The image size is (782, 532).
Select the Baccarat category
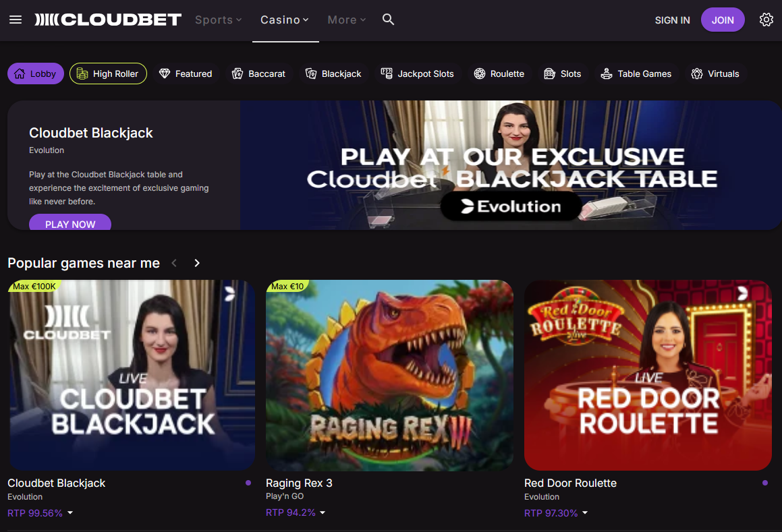pos(259,73)
